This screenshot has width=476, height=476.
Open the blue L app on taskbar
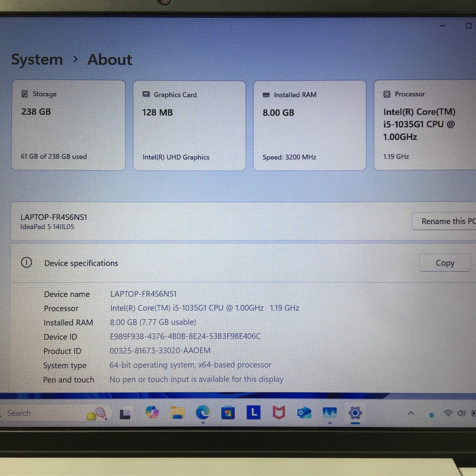pyautogui.click(x=253, y=412)
